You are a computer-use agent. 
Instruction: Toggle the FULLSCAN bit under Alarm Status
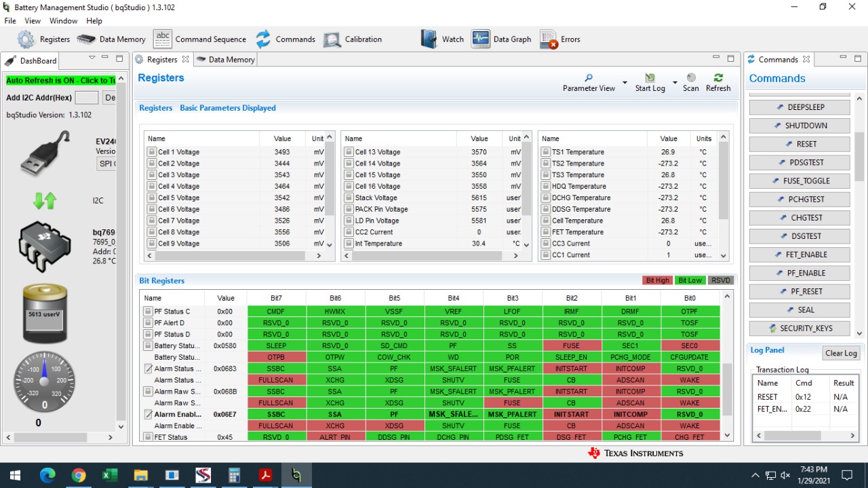(276, 380)
